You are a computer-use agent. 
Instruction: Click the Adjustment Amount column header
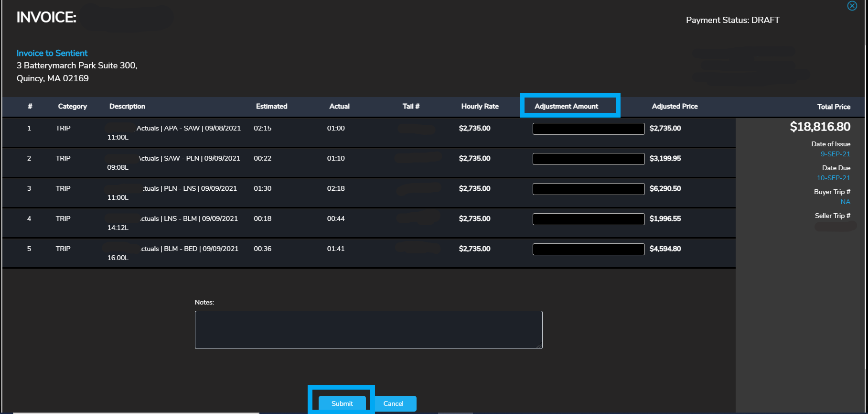pos(566,106)
